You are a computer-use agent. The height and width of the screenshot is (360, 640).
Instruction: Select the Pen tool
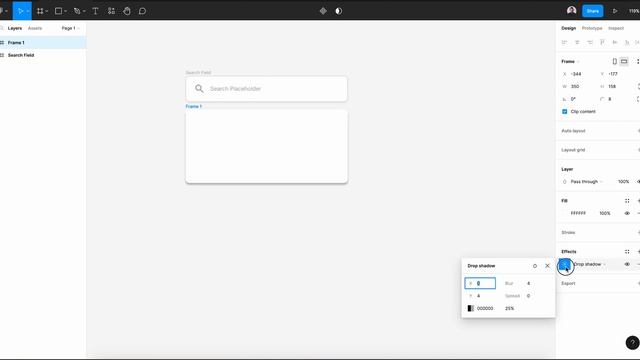[x=77, y=11]
